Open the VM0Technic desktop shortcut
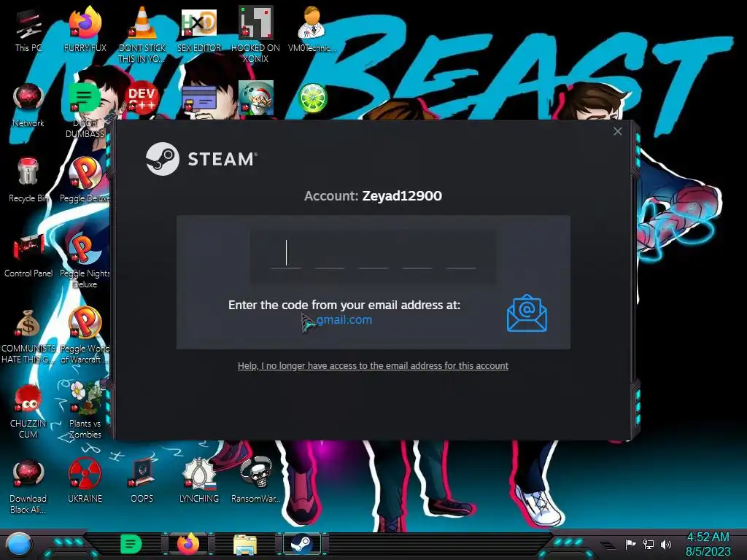This screenshot has height=560, width=747. click(311, 28)
